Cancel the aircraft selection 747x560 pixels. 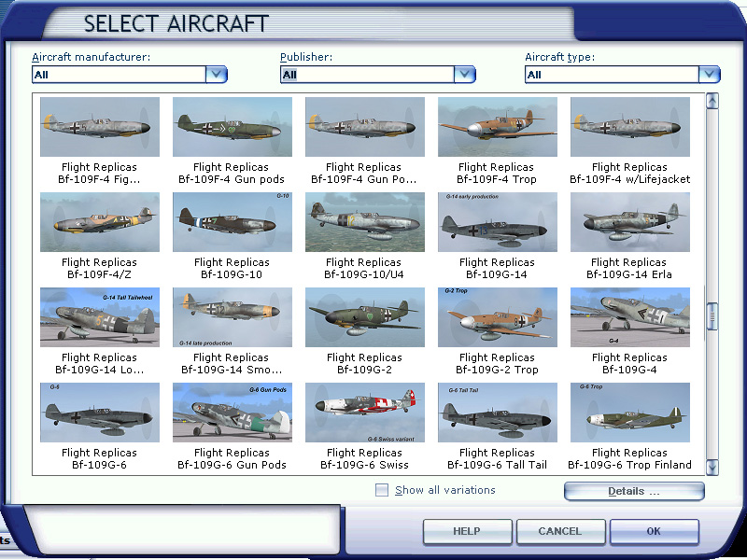click(x=560, y=531)
